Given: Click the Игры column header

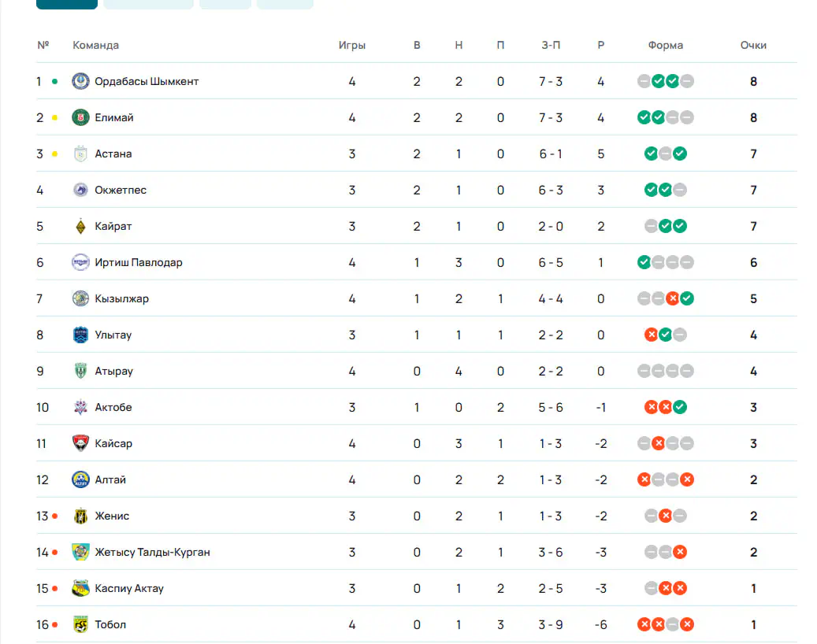Looking at the screenshot, I should click(x=352, y=46).
